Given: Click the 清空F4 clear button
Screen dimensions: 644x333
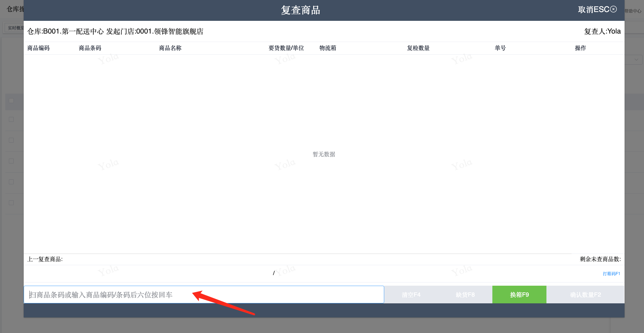Looking at the screenshot, I should (411, 295).
